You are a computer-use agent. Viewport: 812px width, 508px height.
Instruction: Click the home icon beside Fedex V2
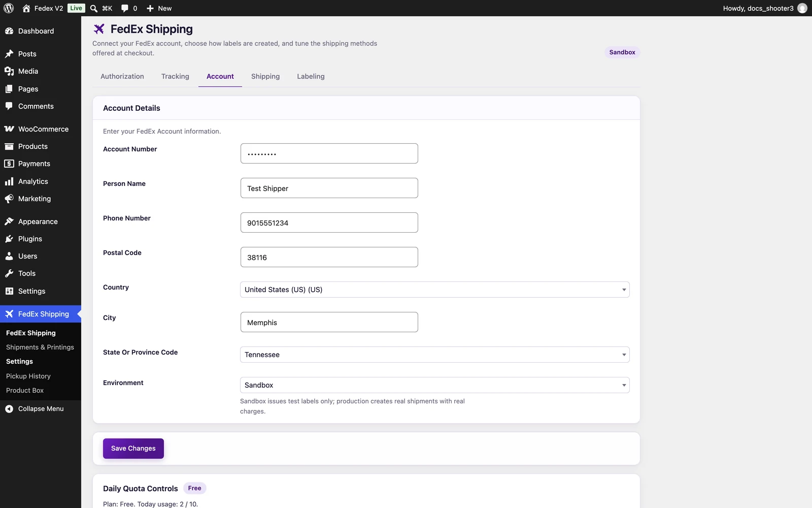coord(26,8)
